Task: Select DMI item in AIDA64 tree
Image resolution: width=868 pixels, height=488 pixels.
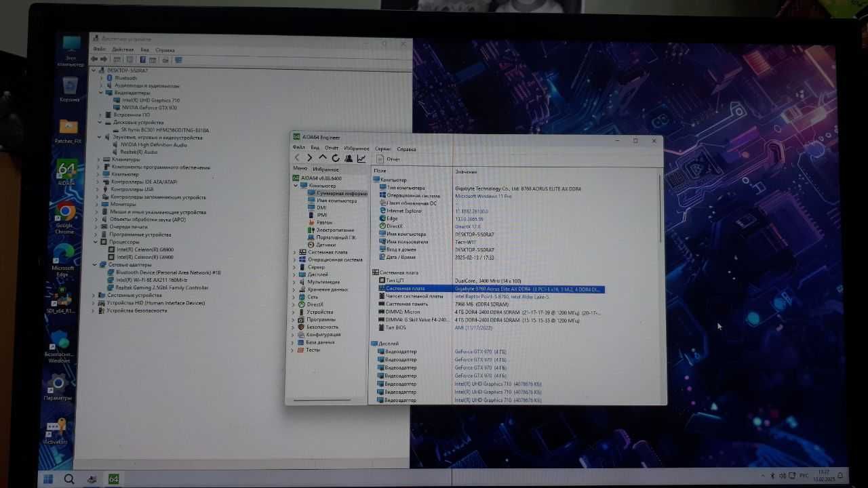Action: pos(317,207)
